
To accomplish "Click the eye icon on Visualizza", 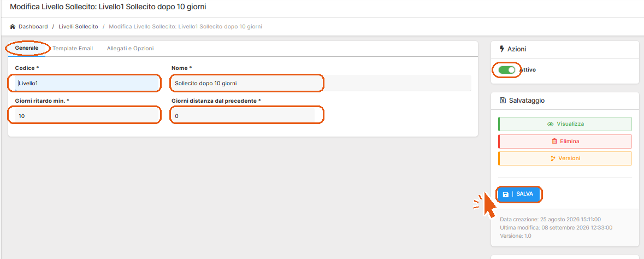I will (x=551, y=124).
